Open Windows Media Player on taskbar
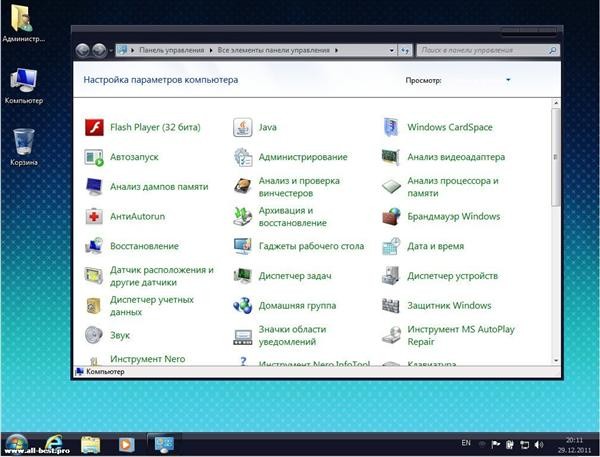 coord(126,445)
